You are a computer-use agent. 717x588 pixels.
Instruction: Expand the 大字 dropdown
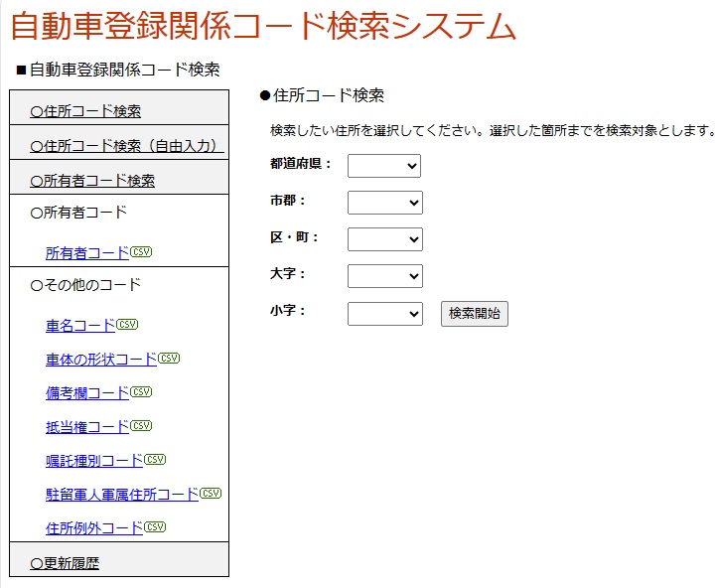click(384, 276)
